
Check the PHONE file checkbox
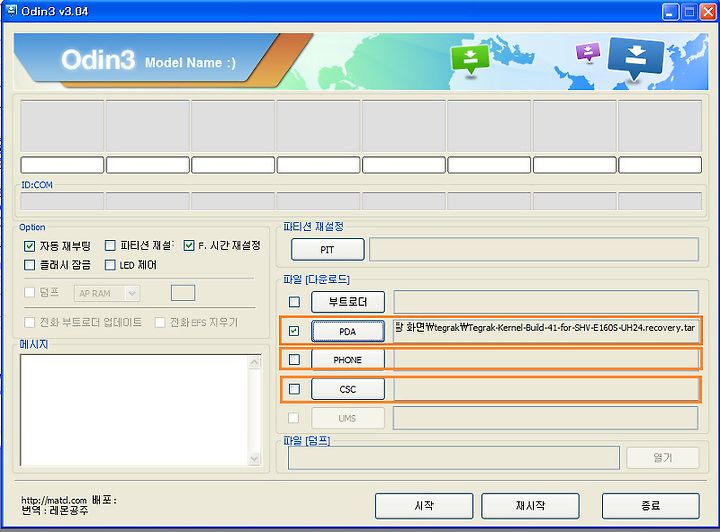[294, 359]
